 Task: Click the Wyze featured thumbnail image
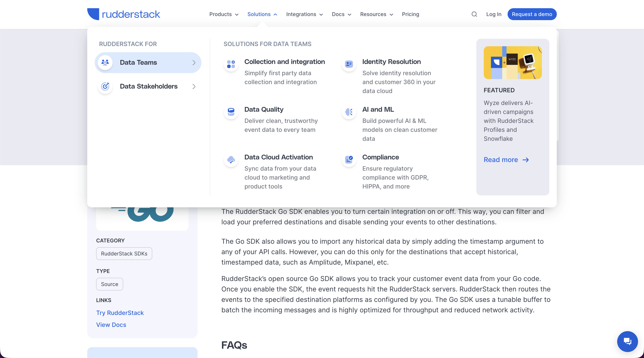(512, 62)
